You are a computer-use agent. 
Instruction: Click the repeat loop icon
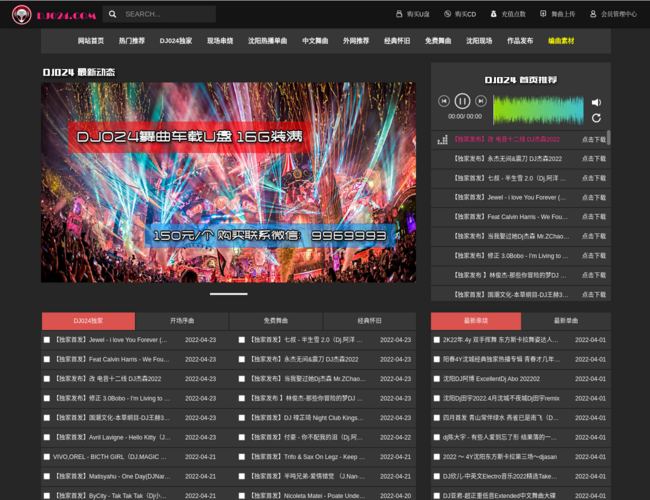[596, 118]
